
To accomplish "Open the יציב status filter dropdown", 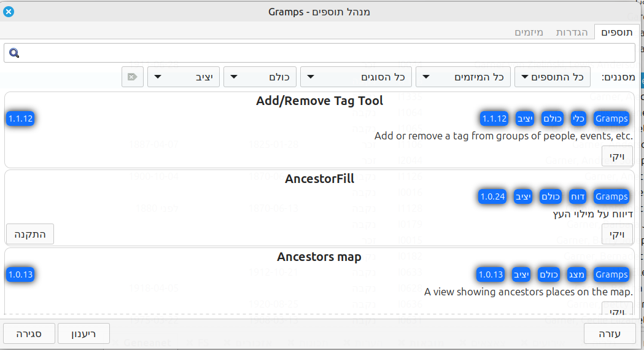I will click(x=183, y=77).
